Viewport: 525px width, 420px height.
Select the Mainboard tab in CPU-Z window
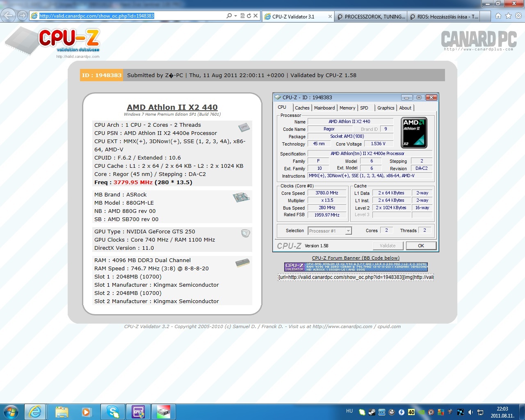pyautogui.click(x=324, y=108)
